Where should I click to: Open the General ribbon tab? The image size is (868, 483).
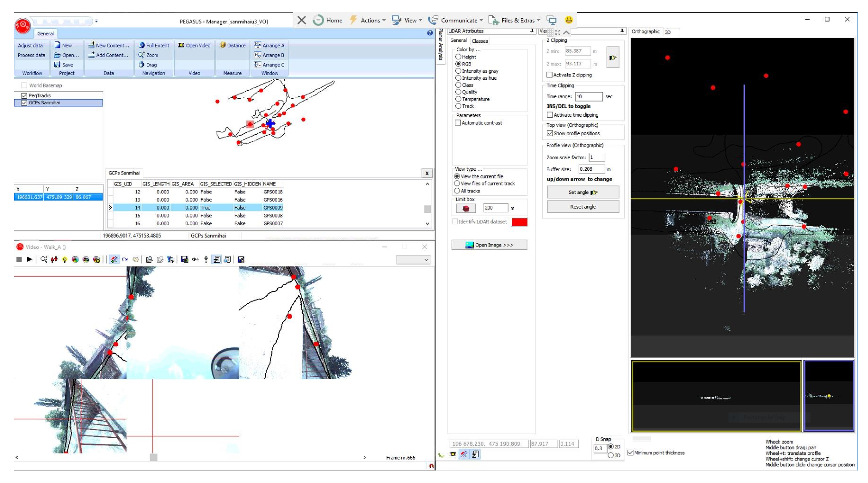point(46,34)
